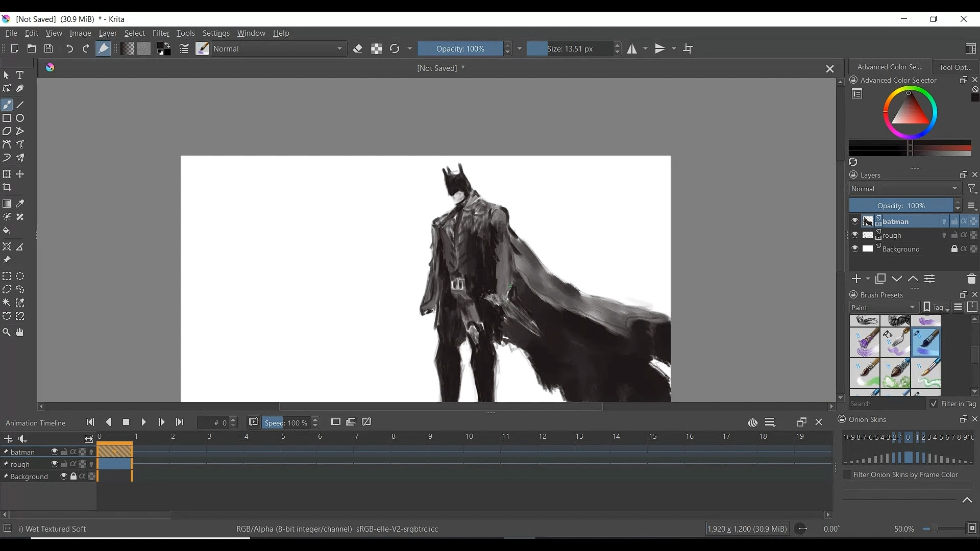This screenshot has width=980, height=551.
Task: Click the layer Opacity 100% slider
Action: [901, 206]
